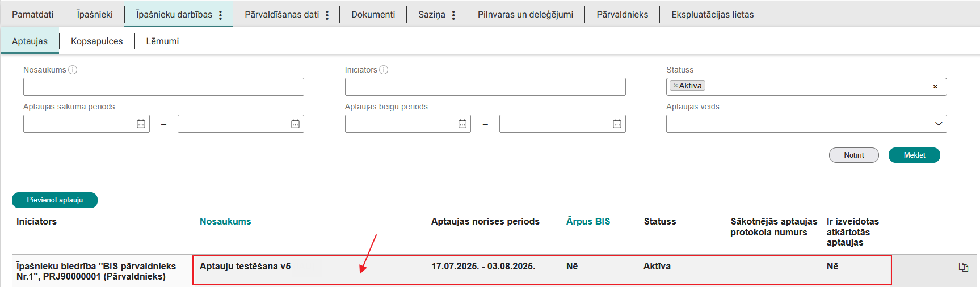
Task: Open the Pamatdati tab
Action: (32, 15)
